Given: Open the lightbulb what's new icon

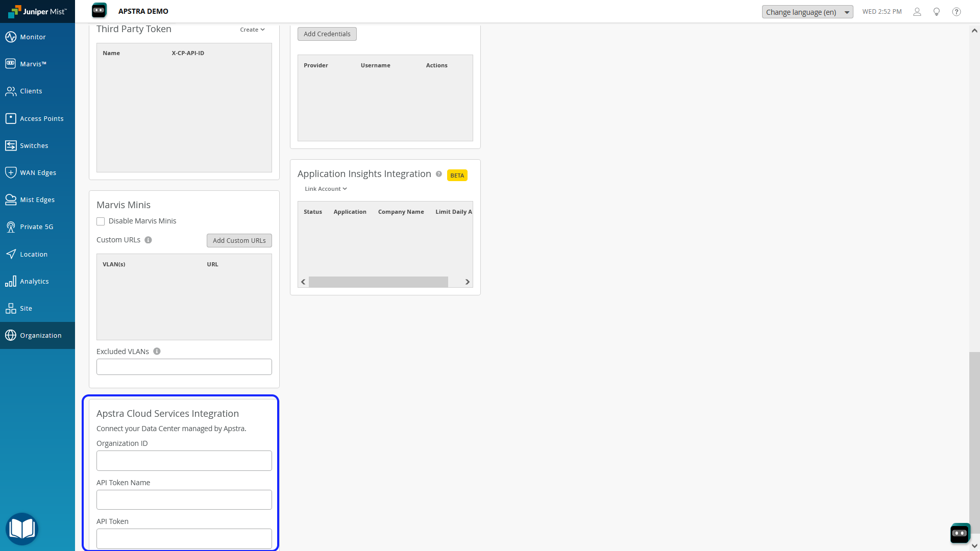Looking at the screenshot, I should pos(937,12).
